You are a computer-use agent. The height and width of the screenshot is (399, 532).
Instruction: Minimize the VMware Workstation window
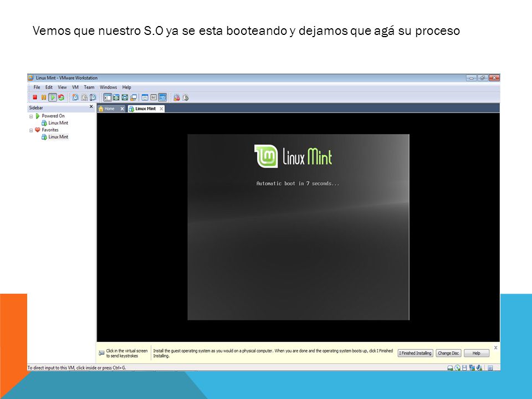click(x=471, y=78)
